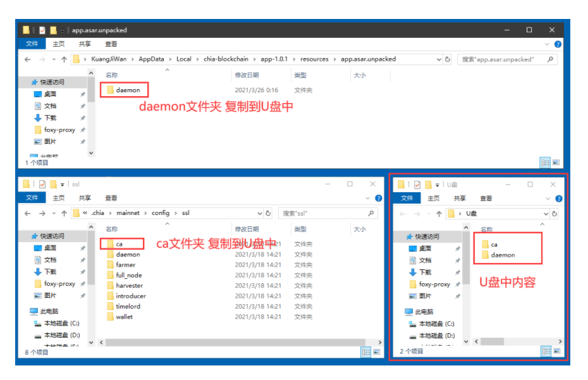Click 修改日期 column header in ssl window
Image resolution: width=588 pixels, height=380 pixels.
coord(248,229)
